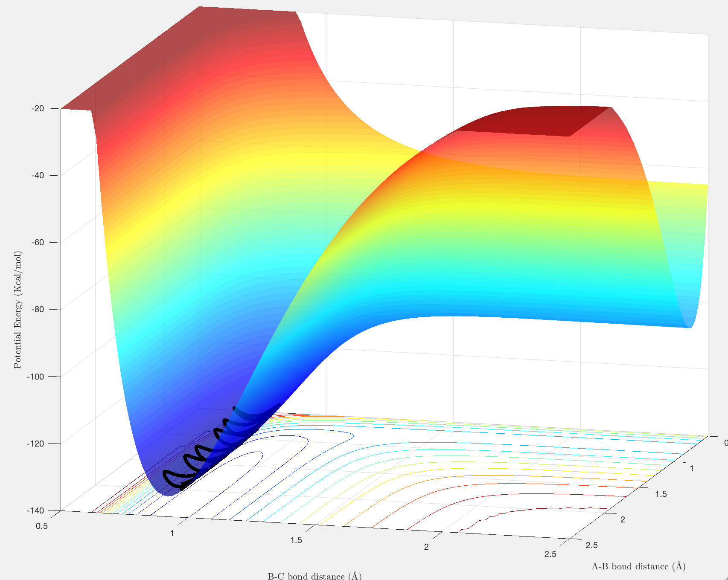Click the 2 tick on A-B distance axis
The width and height of the screenshot is (728, 580).
coord(623,519)
